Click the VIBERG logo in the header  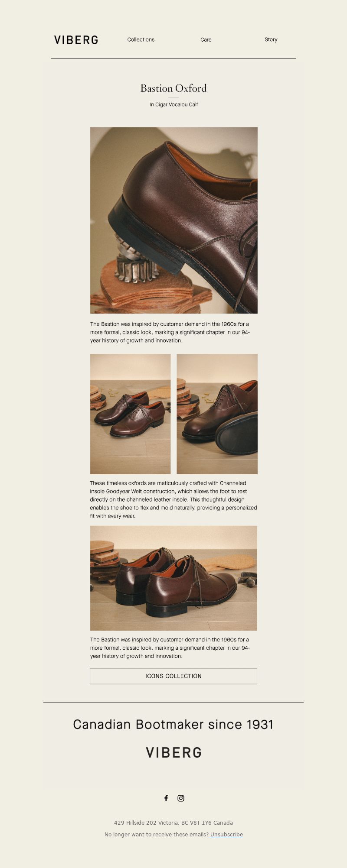76,40
